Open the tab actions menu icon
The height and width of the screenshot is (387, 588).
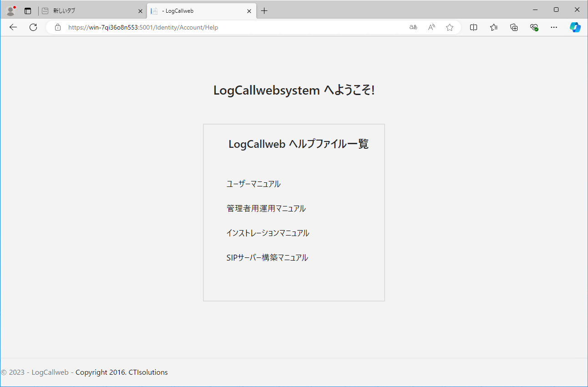pyautogui.click(x=28, y=11)
